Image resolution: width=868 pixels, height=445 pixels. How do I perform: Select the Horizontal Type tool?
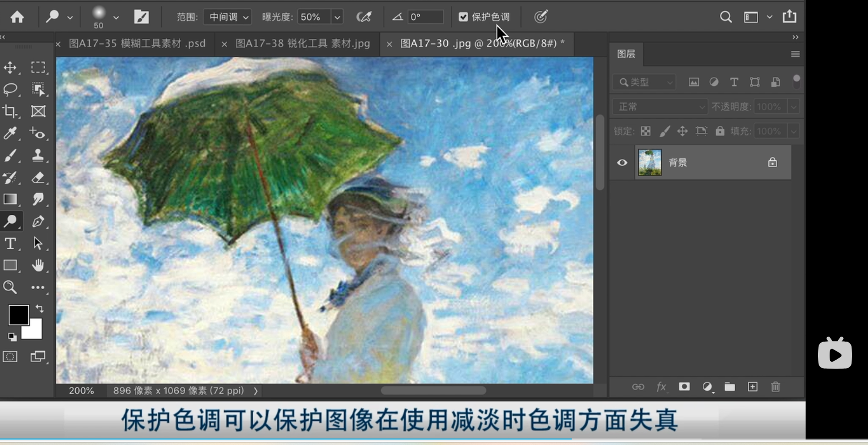(10, 243)
